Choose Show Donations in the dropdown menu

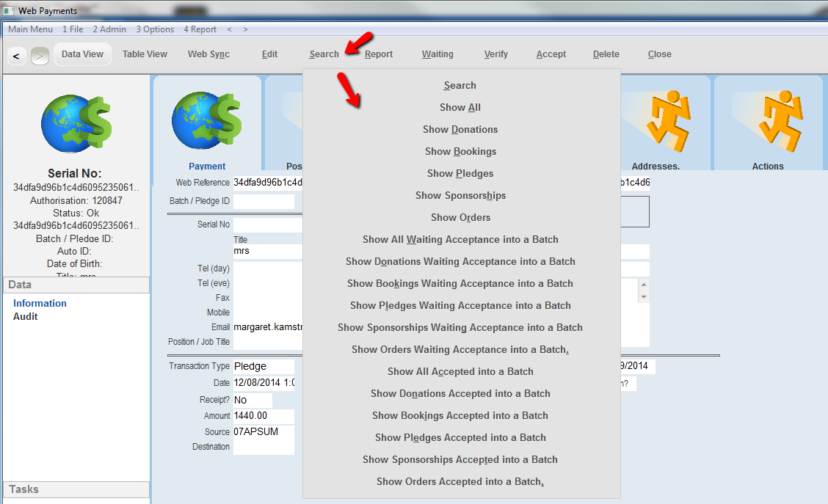[460, 130]
